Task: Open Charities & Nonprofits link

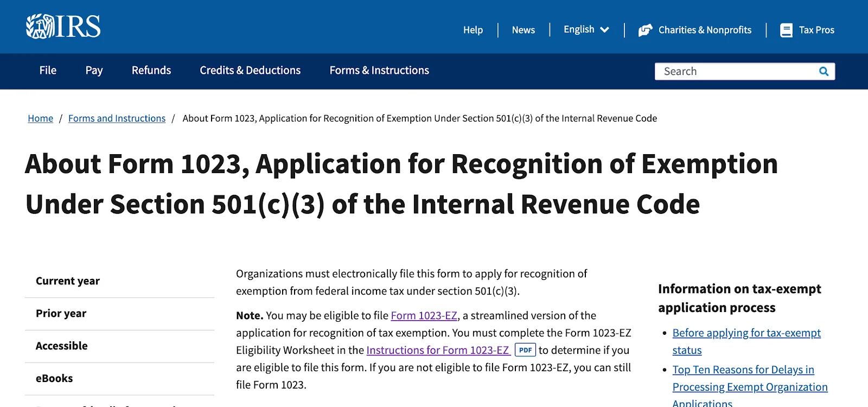Action: pos(705,30)
